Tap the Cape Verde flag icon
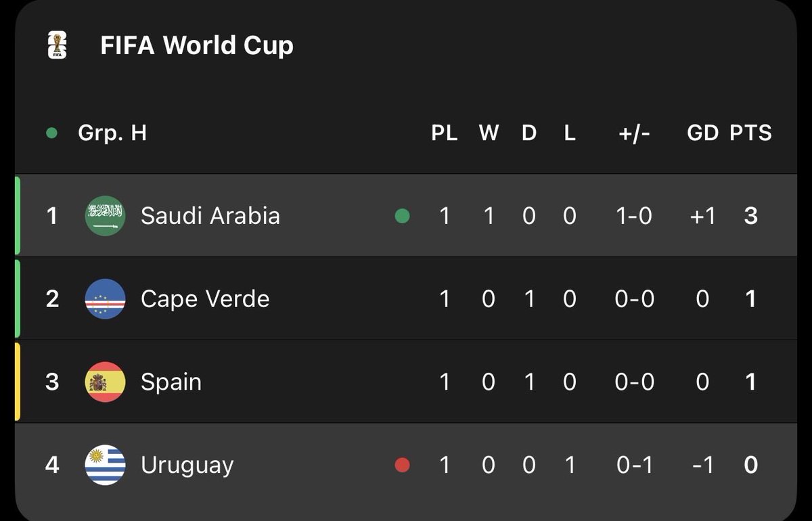Viewport: 812px width, 521px height. click(x=105, y=298)
